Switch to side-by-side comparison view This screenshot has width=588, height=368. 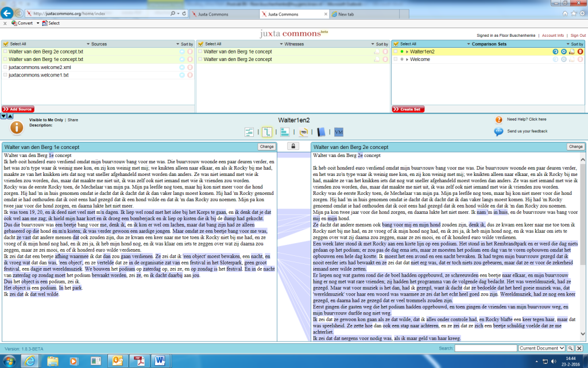266,132
